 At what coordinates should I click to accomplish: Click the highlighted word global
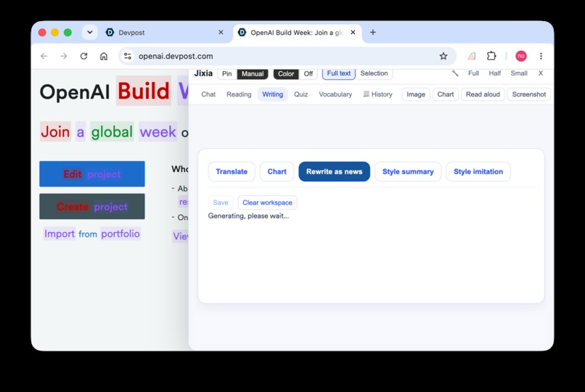(x=112, y=131)
